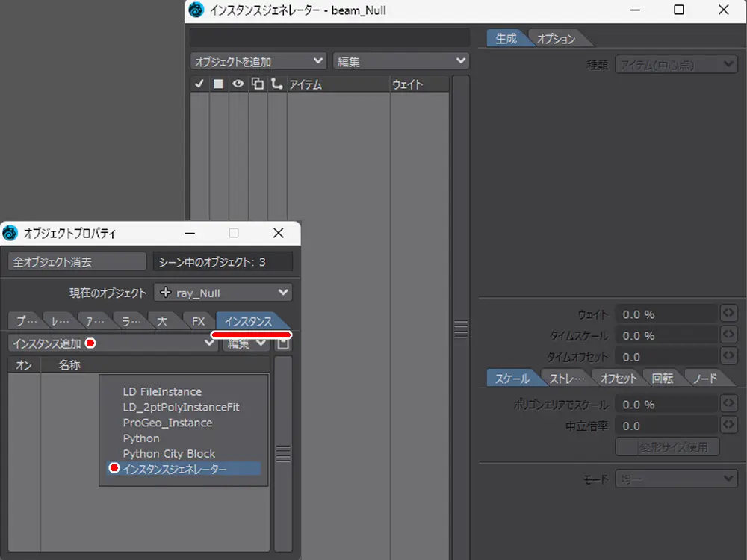This screenshot has height=560, width=747.
Task: Toggle the 変形サイズ使用 checkbox
Action: [x=668, y=447]
